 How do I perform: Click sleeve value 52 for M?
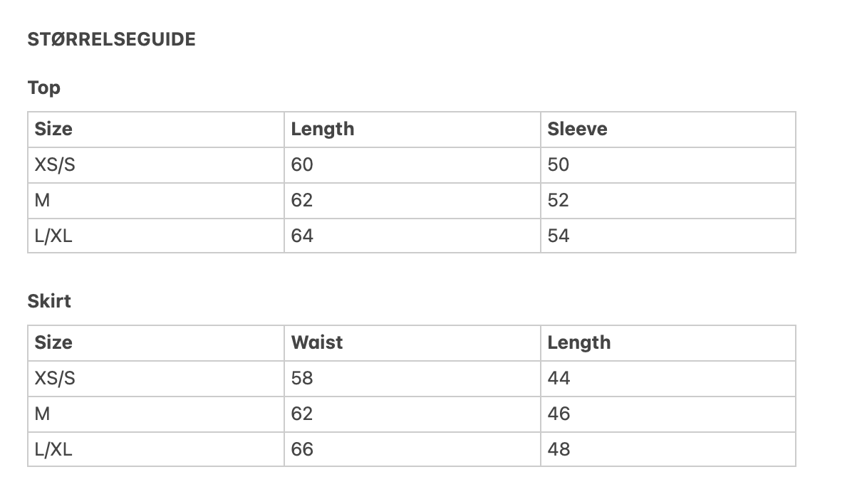(559, 200)
